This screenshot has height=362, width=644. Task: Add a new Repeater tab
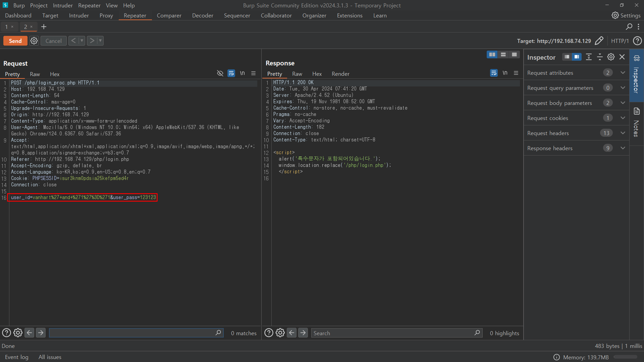click(44, 26)
